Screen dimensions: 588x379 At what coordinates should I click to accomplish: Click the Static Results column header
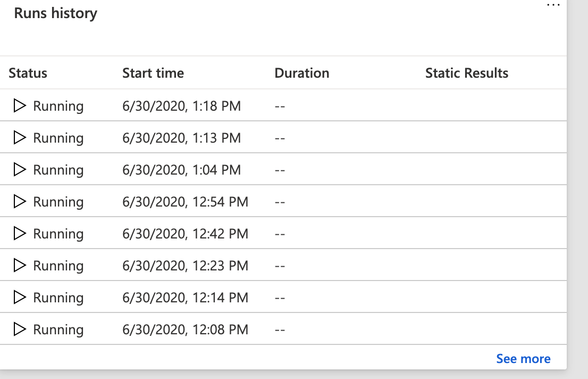pyautogui.click(x=467, y=73)
